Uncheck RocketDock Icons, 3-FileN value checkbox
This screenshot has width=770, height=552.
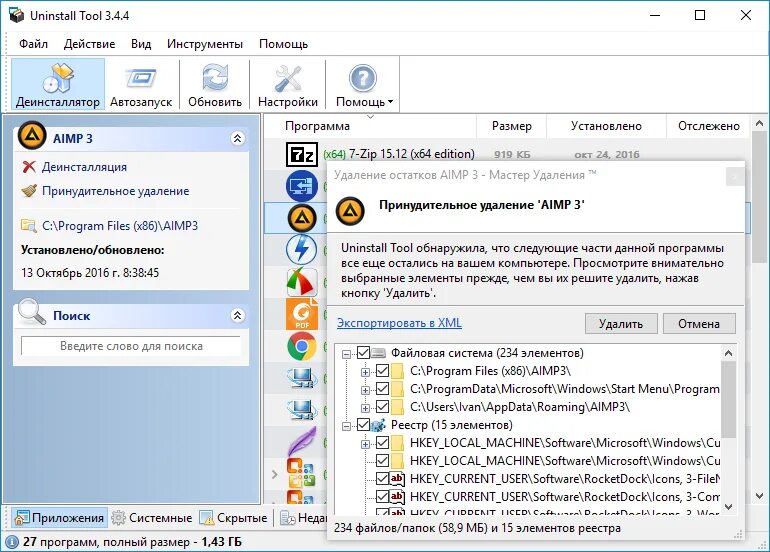point(383,479)
